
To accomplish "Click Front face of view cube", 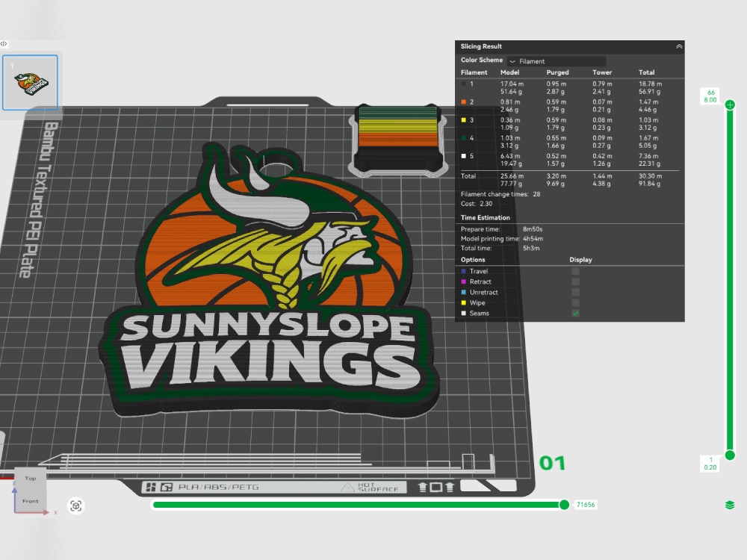I will (x=31, y=501).
